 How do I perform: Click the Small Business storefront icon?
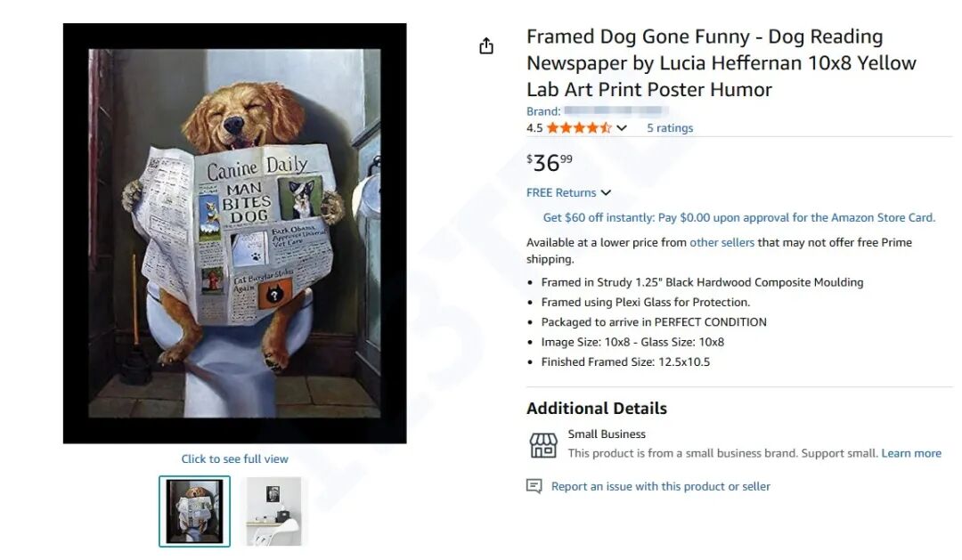click(x=542, y=444)
